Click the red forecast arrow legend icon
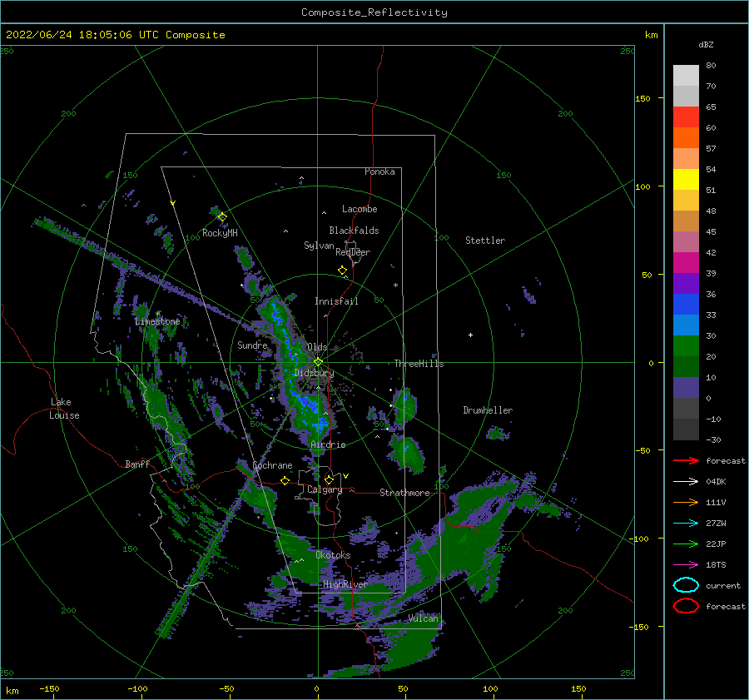This screenshot has height=700, width=749. [x=686, y=460]
